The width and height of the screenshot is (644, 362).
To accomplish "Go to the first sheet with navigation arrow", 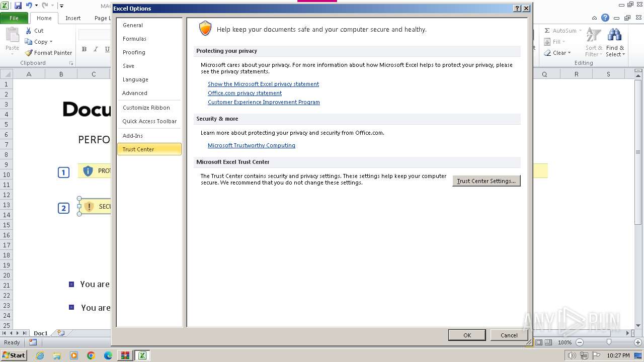I will coord(5,333).
